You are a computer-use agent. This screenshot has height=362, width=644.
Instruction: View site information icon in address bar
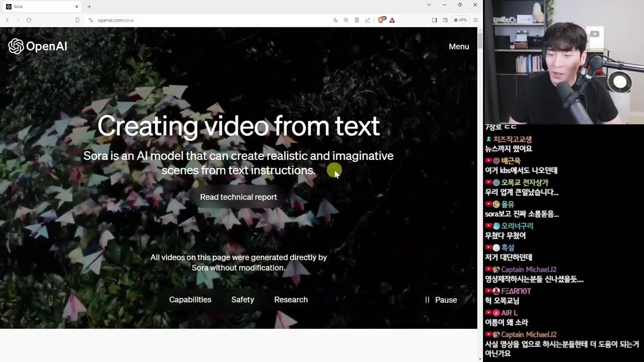coord(91,20)
